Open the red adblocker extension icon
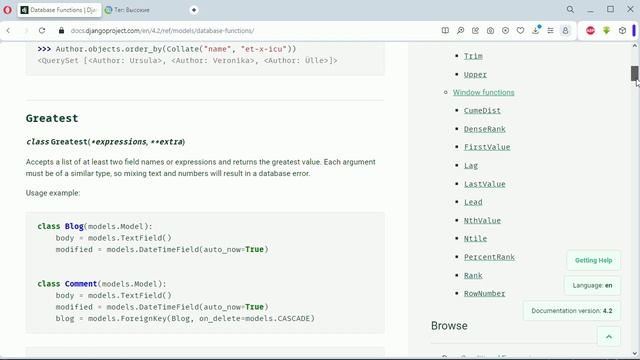Viewport: 640px width, 360px height. point(590,31)
